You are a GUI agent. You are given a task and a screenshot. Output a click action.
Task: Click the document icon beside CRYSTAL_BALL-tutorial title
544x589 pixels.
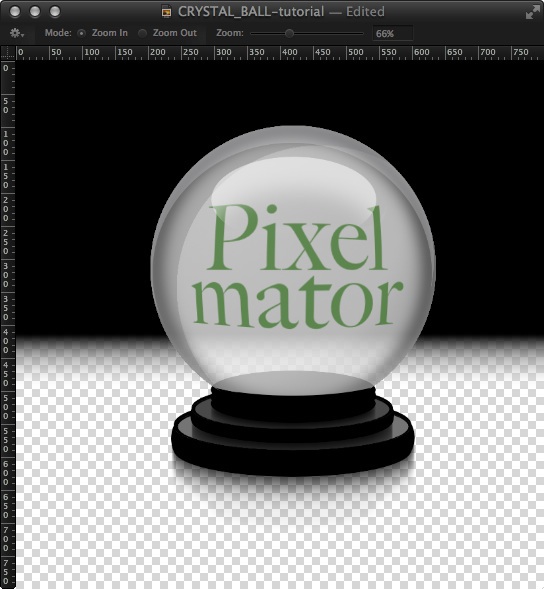(x=166, y=12)
